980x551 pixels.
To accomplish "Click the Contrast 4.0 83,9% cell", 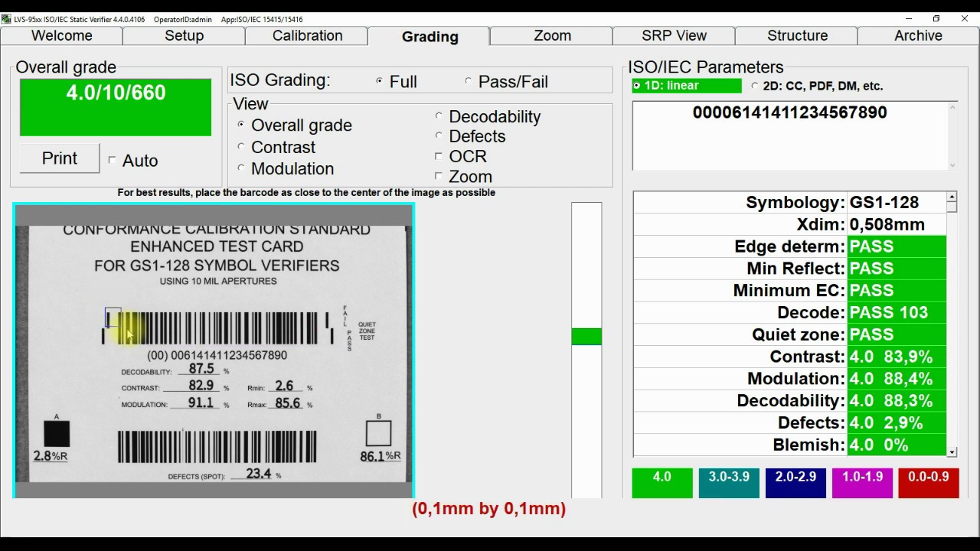I will click(897, 357).
